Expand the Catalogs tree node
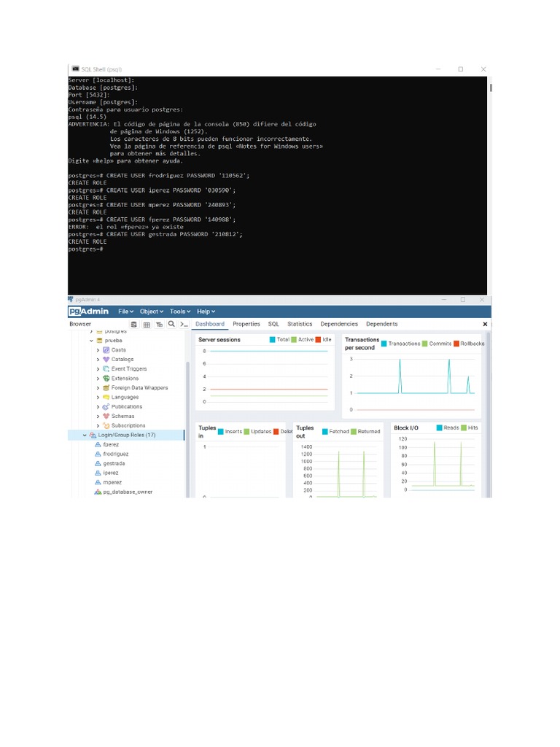This screenshot has height=747, width=560. tap(98, 360)
